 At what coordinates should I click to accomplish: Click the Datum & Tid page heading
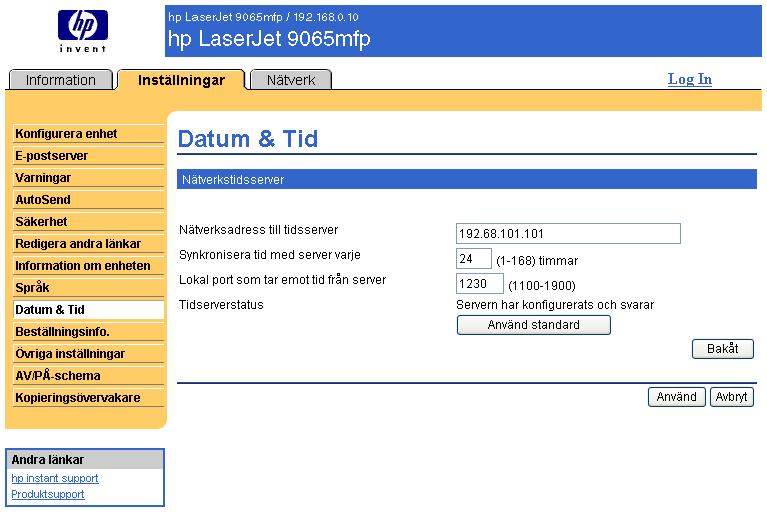point(248,138)
